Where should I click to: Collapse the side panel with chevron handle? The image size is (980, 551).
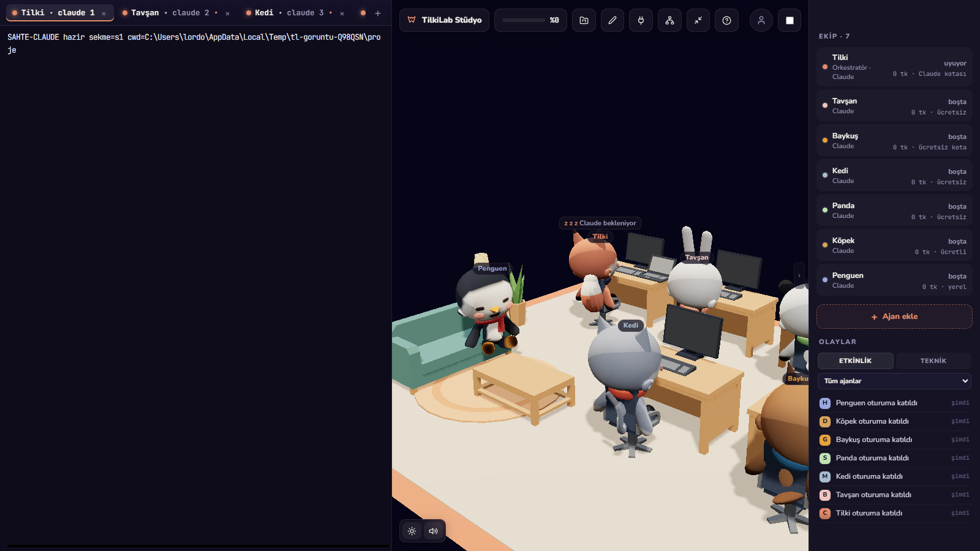coord(799,275)
